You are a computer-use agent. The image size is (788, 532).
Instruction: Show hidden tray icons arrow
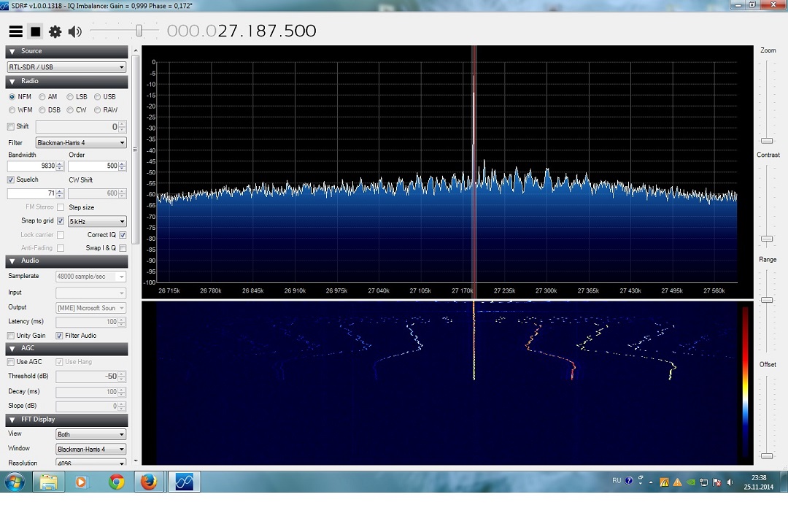651,482
